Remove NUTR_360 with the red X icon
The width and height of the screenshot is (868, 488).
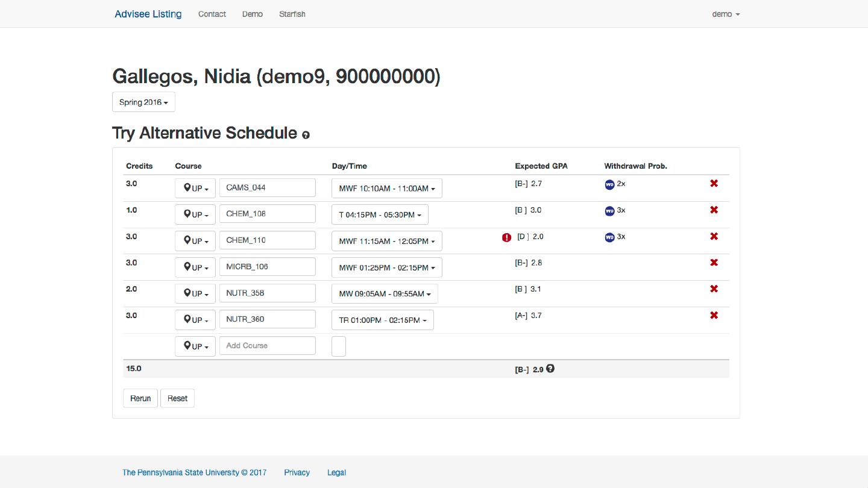pos(714,315)
